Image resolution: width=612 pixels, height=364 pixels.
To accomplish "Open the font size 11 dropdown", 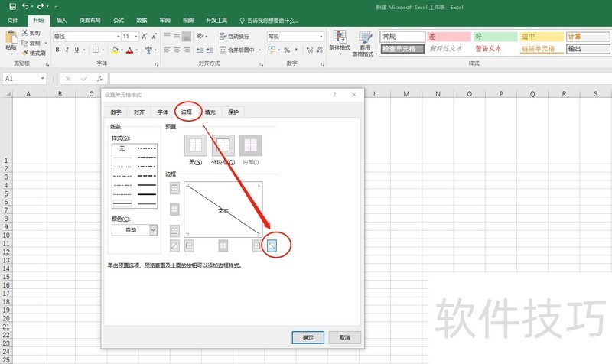I will (x=136, y=37).
